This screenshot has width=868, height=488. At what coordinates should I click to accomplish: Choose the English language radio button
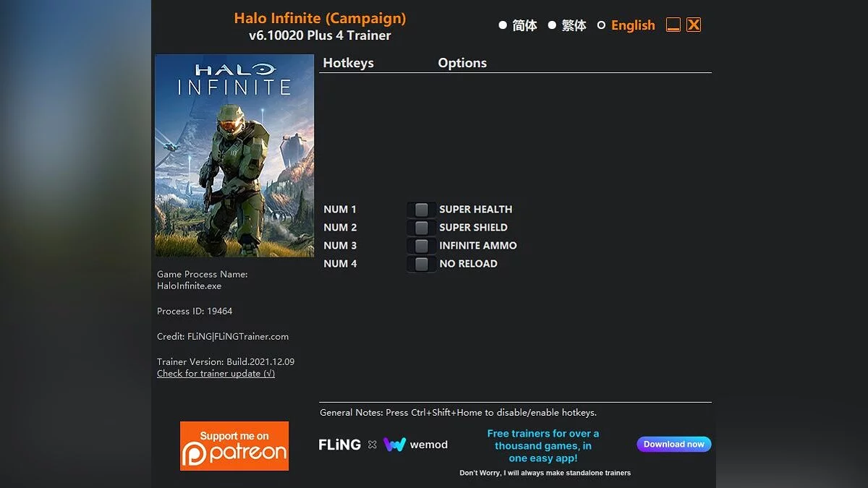[x=601, y=25]
